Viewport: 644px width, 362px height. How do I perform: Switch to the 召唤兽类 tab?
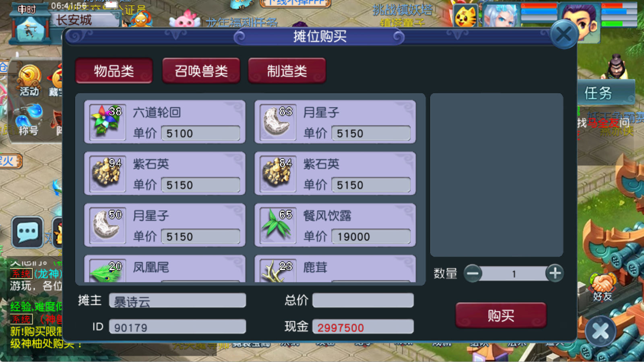point(201,71)
